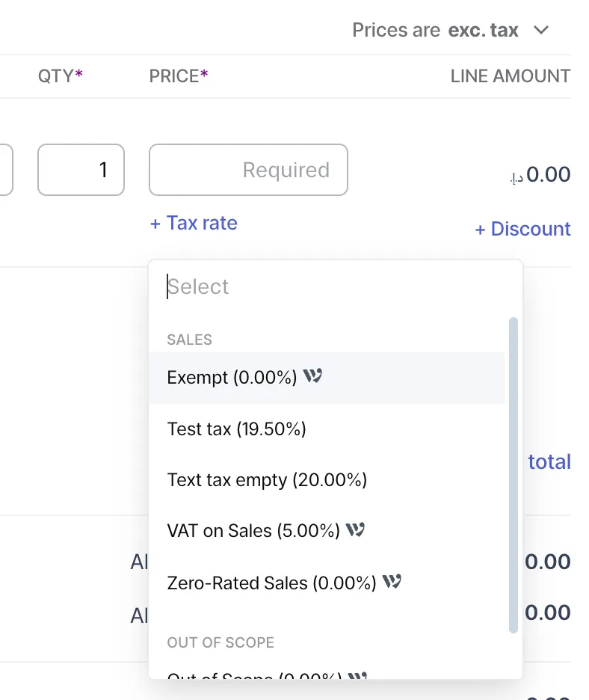589x700 pixels.
Task: Click the logo icon beside Zero-Rated Sales
Action: coord(392,581)
